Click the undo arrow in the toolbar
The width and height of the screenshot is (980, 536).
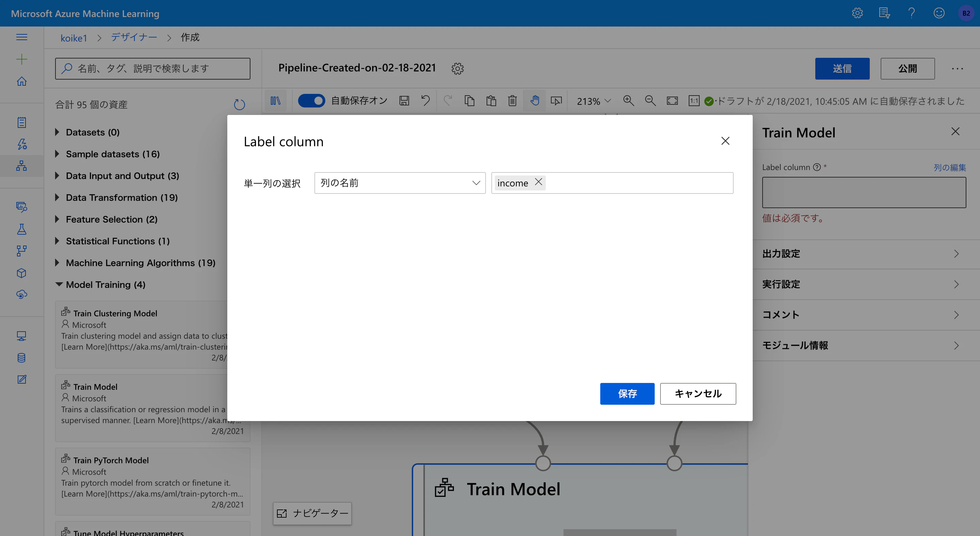425,101
